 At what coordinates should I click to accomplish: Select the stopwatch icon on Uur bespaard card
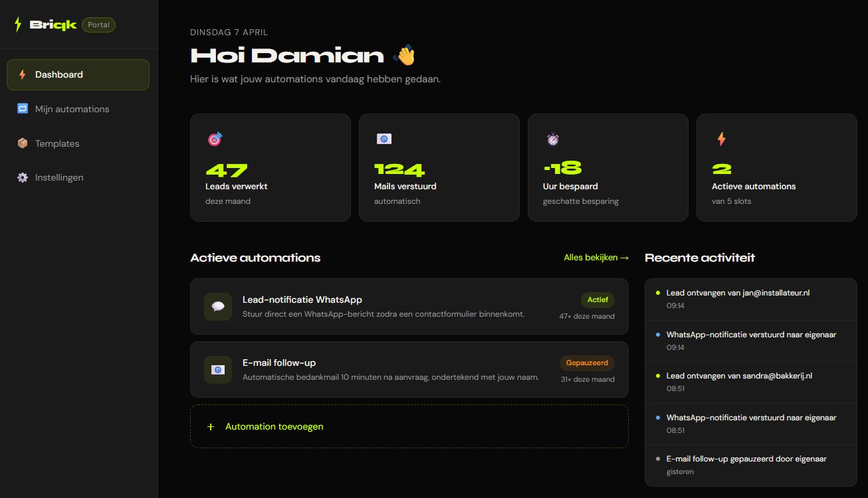tap(552, 139)
